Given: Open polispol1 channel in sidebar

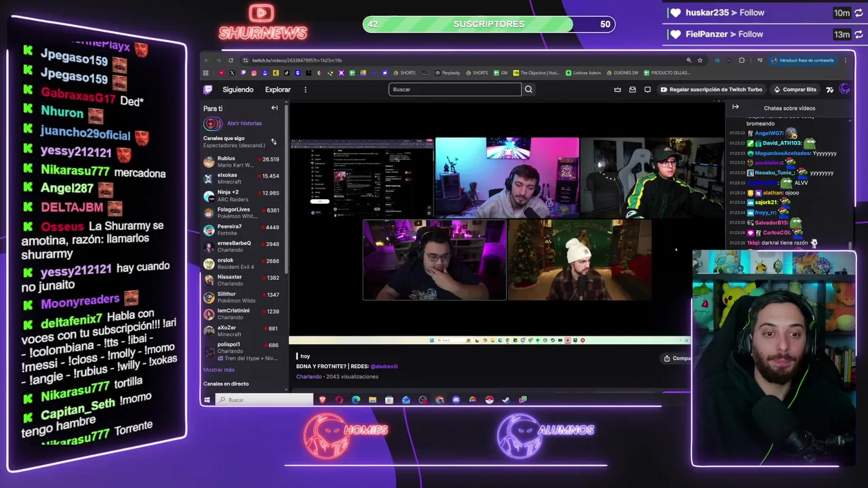Looking at the screenshot, I should click(242, 350).
